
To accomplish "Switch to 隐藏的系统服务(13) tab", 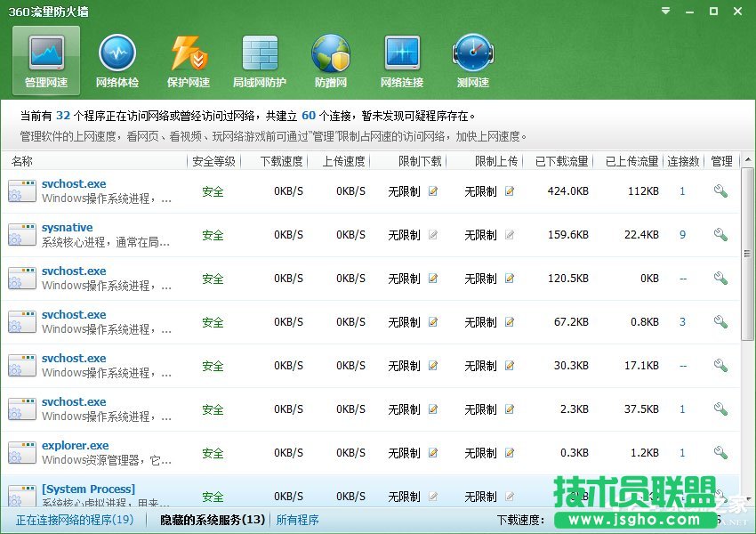I will pyautogui.click(x=213, y=520).
